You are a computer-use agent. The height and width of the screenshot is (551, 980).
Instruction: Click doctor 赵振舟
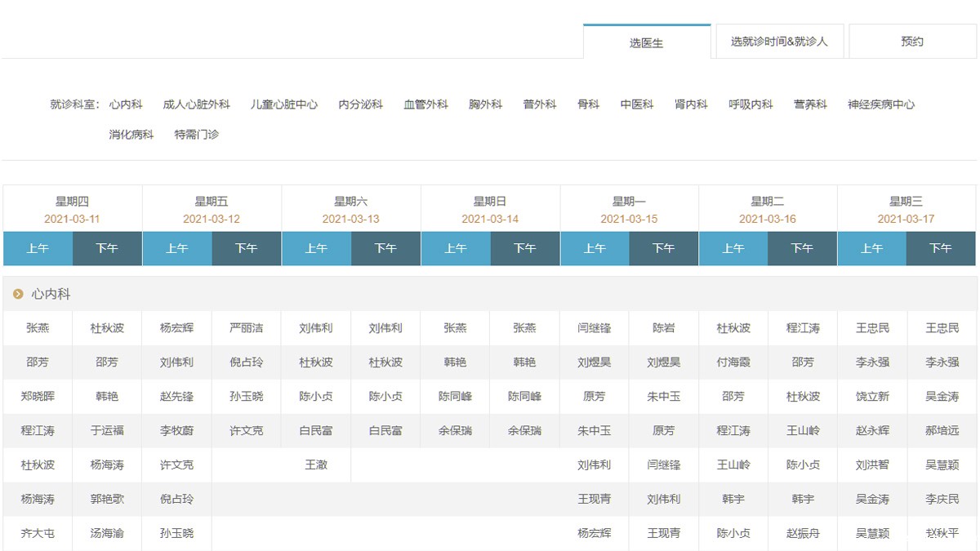[803, 533]
